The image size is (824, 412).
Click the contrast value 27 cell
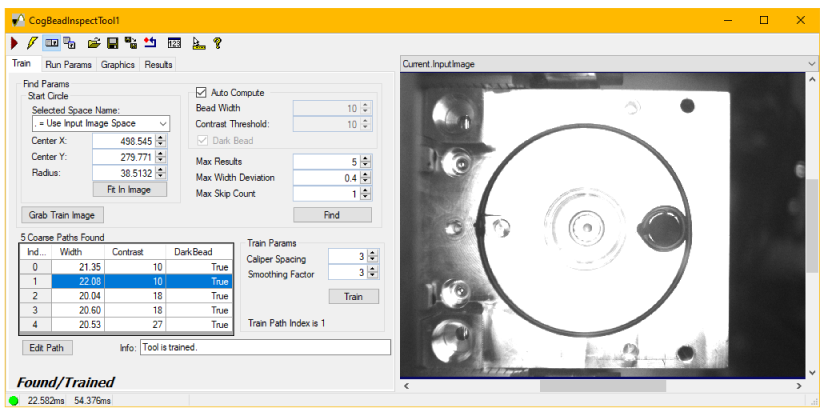pyautogui.click(x=135, y=324)
